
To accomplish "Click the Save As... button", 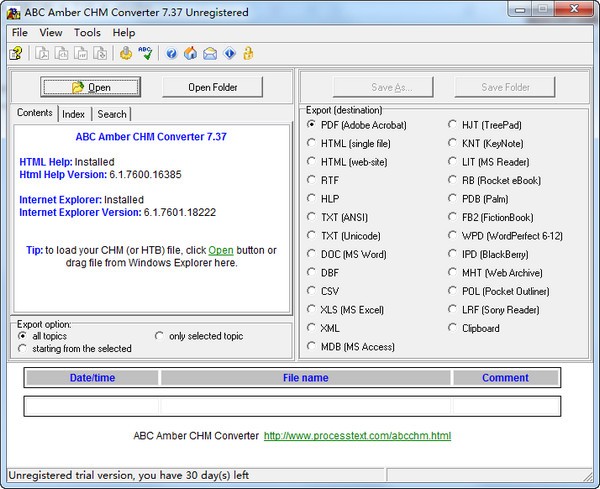I will point(383,87).
